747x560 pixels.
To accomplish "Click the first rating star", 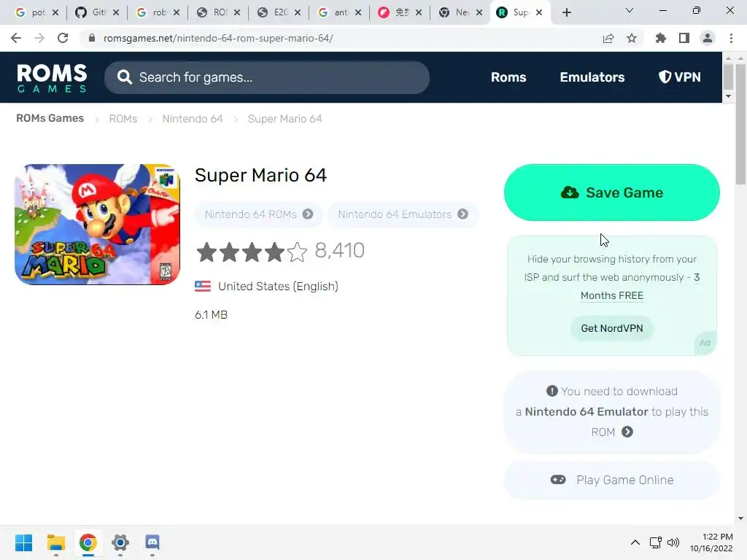I will pyautogui.click(x=206, y=252).
